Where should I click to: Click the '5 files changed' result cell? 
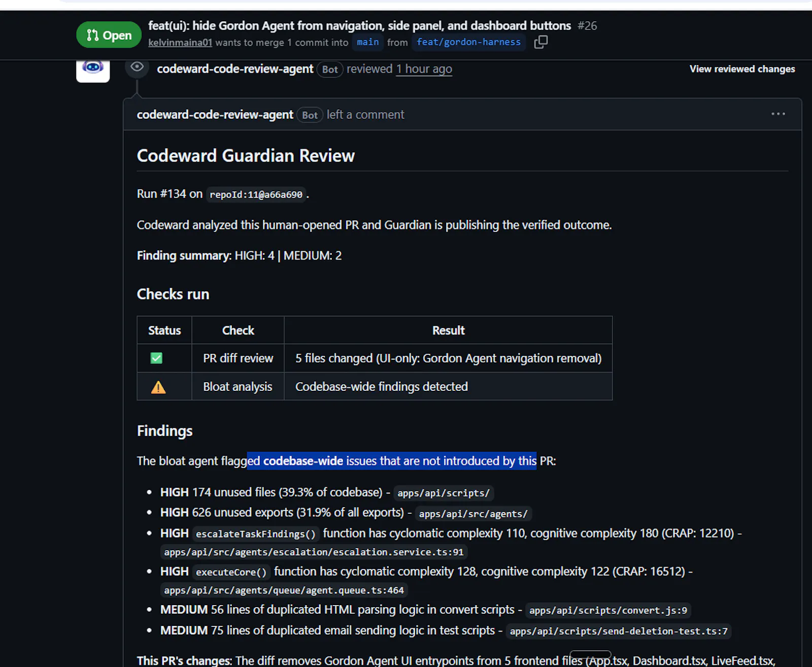pos(448,358)
